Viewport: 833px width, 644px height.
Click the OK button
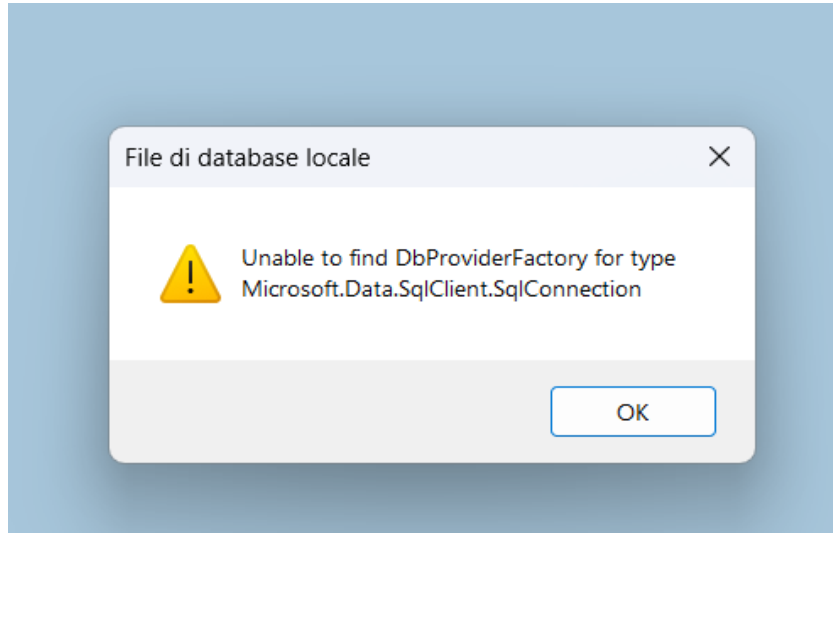(x=632, y=412)
